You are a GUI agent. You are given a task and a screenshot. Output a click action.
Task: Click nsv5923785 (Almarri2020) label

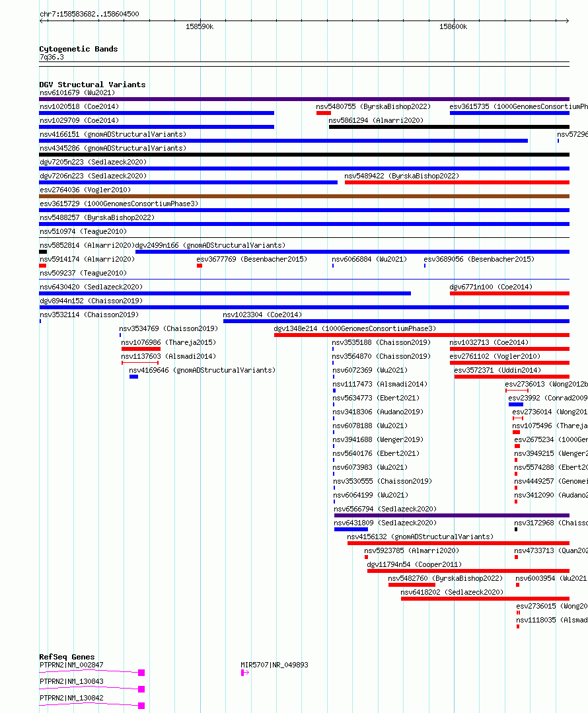click(412, 550)
